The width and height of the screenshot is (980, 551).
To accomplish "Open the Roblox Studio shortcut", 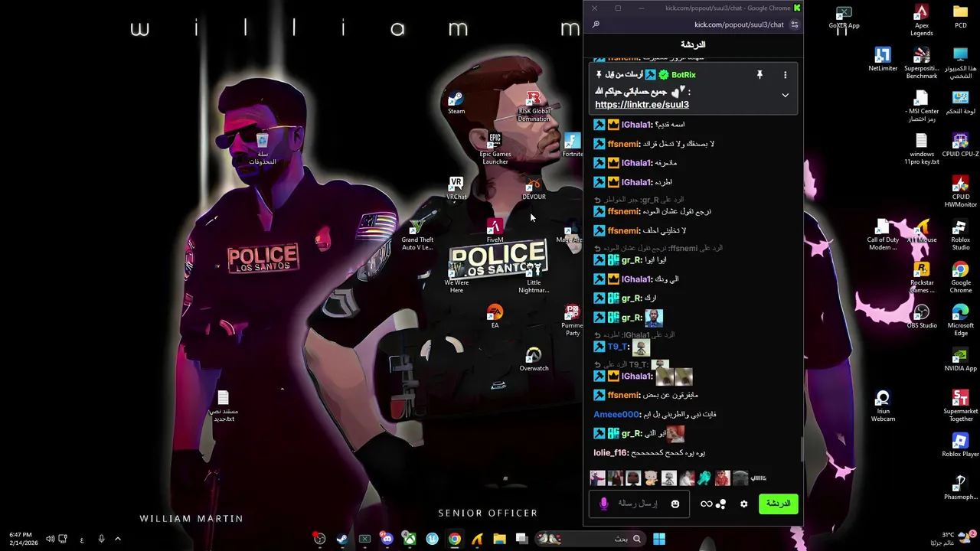I will click(960, 235).
